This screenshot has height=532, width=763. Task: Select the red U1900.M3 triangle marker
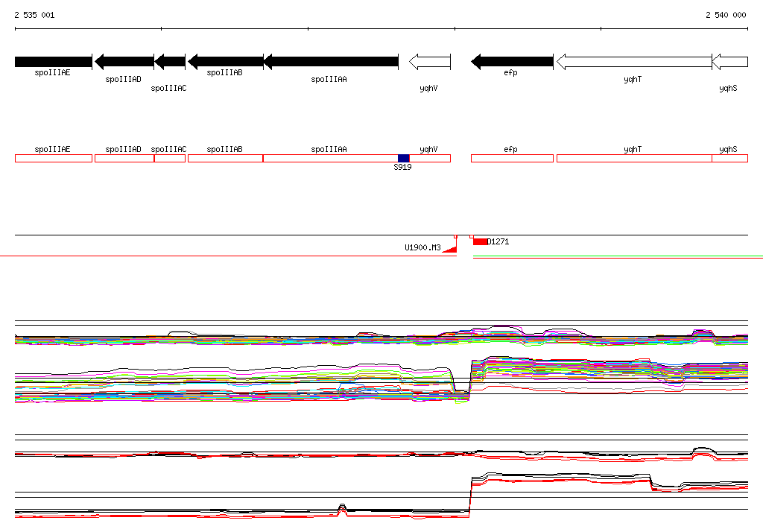coord(451,250)
